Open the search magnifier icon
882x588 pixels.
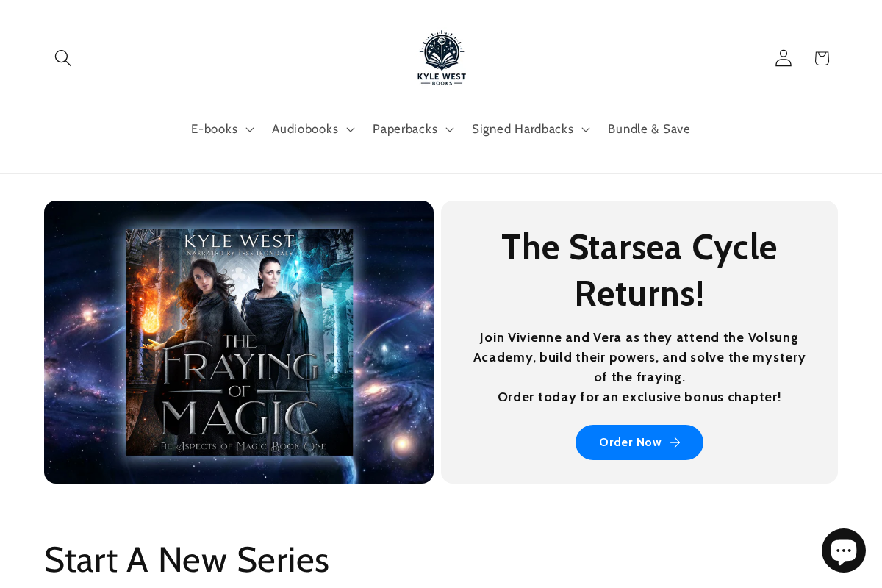coord(63,58)
